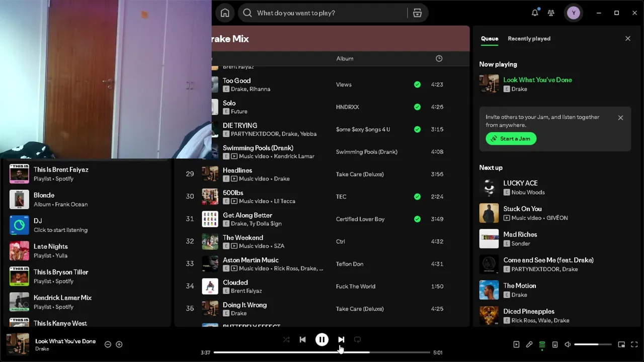Screen dimensions: 644x362
Task: Open Drake artist link in player bar
Action: [x=42, y=349]
